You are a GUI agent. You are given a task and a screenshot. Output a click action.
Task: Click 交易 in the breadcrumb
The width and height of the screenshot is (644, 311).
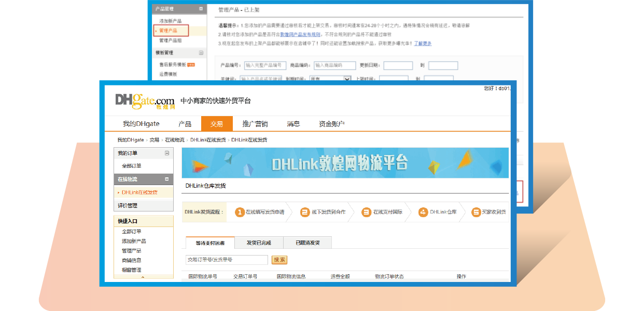tap(155, 140)
